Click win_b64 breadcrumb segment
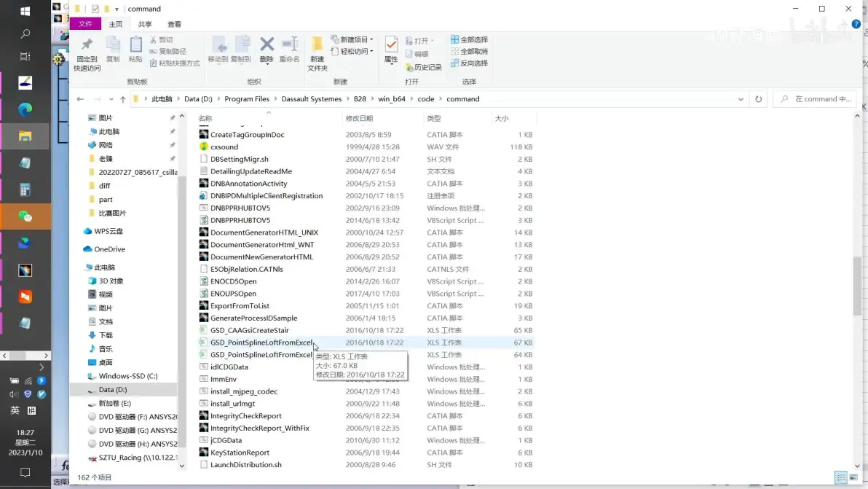This screenshot has width=868, height=489. 392,99
